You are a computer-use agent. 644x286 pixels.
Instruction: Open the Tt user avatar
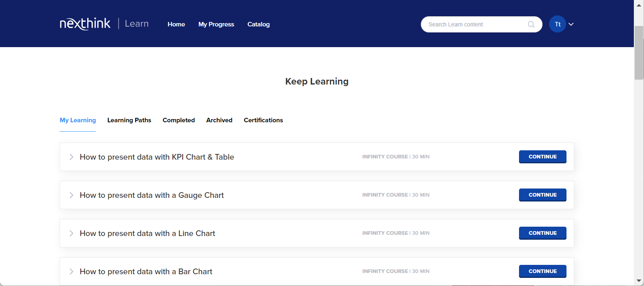coord(557,24)
